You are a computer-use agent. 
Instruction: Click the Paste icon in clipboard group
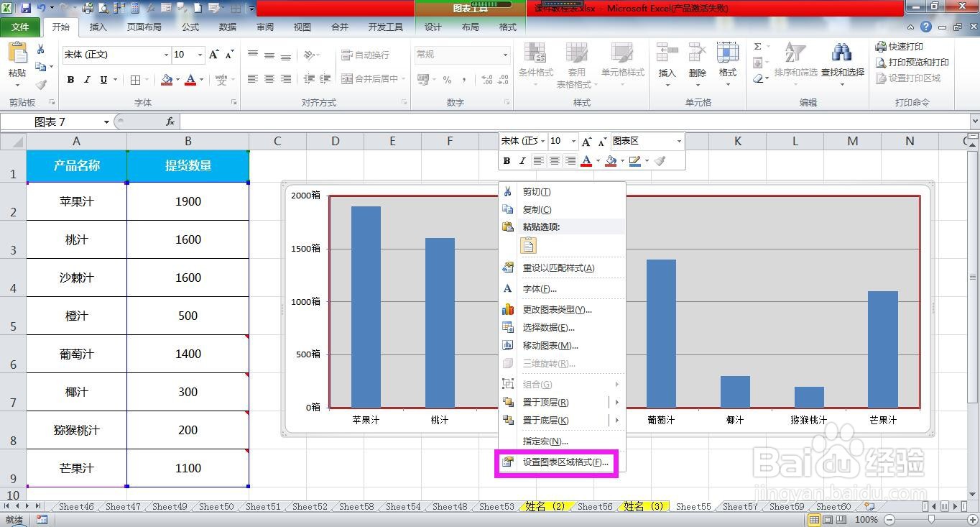coord(17,55)
